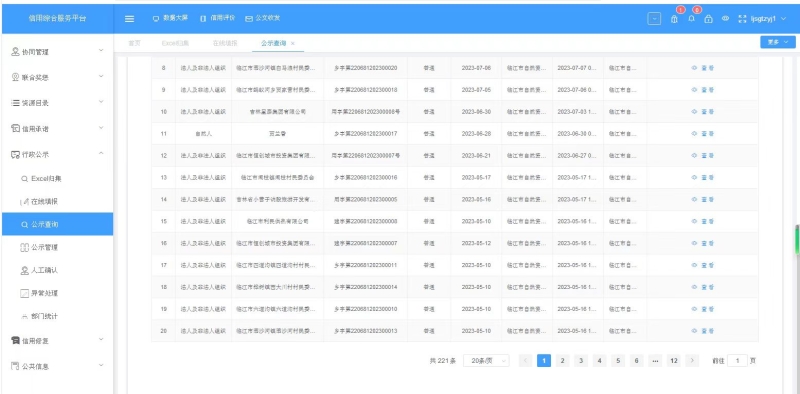Image resolution: width=800 pixels, height=394 pixels.
Task: Collapse the sidebar with the hamburger icon
Action: click(130, 19)
